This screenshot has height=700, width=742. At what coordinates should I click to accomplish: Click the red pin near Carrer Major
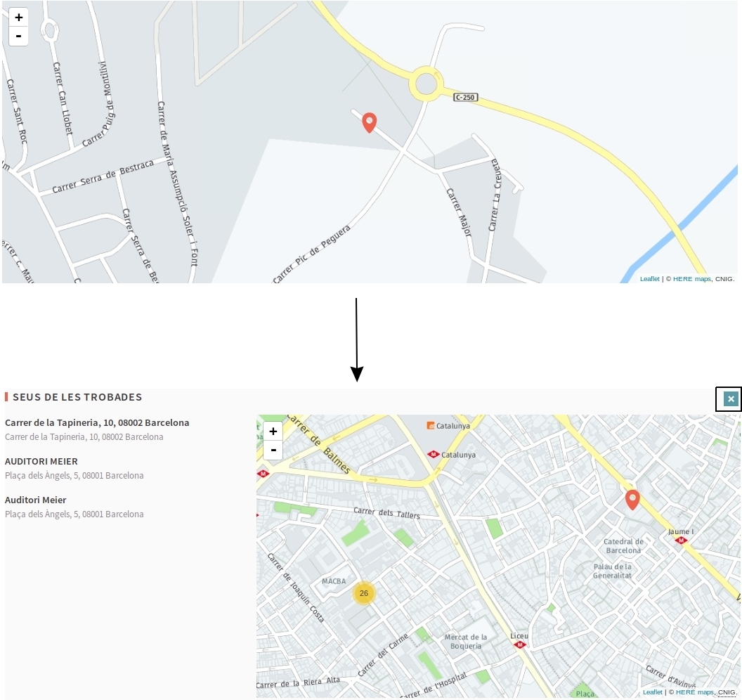pos(369,122)
